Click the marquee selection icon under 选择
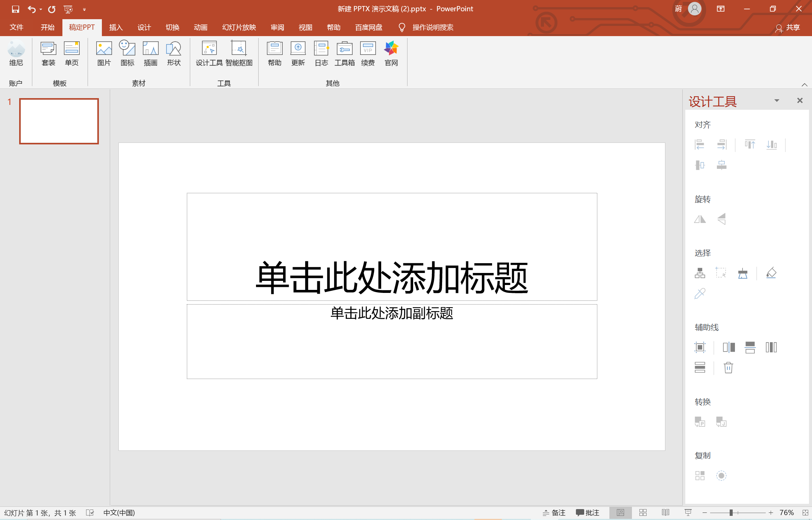This screenshot has width=812, height=520. click(721, 273)
